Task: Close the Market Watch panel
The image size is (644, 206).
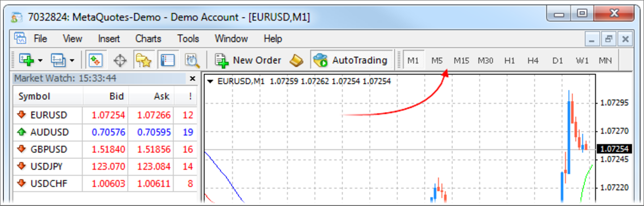Action: 192,78
